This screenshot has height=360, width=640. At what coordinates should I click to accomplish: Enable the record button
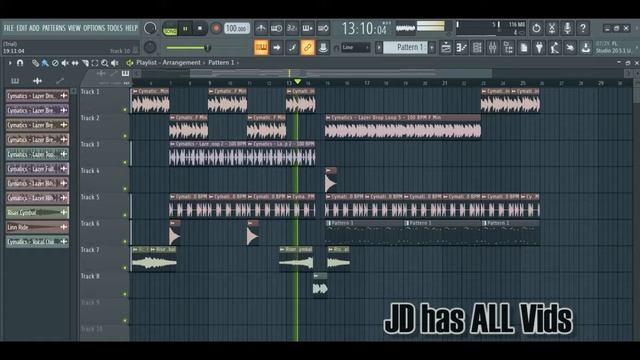pos(216,29)
